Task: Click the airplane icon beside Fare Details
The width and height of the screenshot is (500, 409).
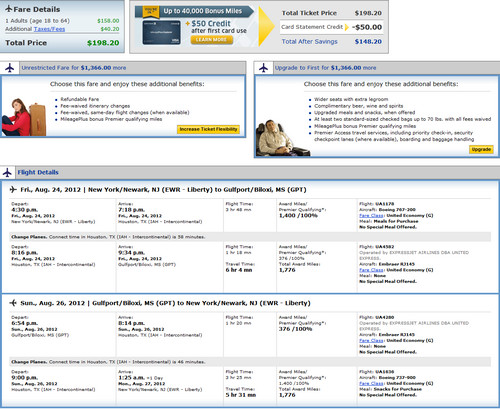Action: (9, 9)
